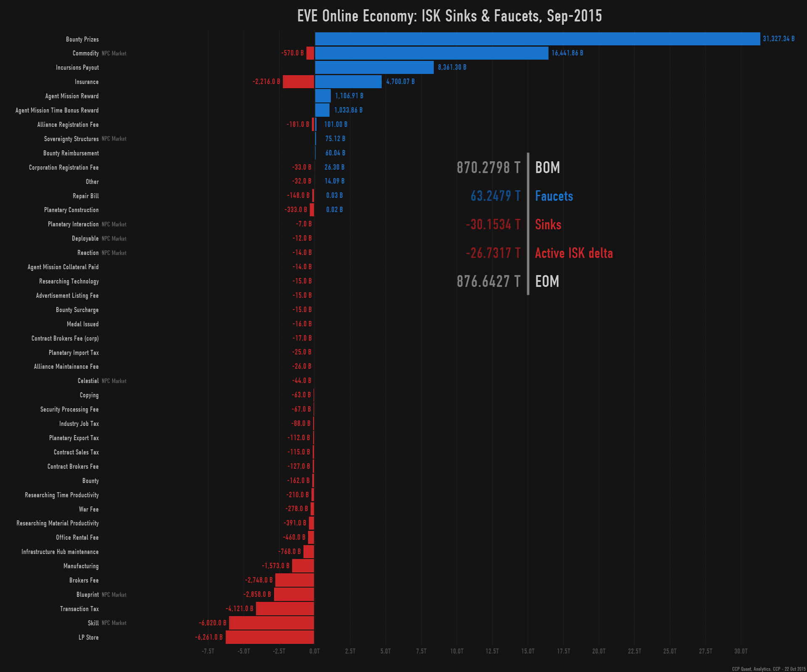Select the 'Industry Job Tax' label
The width and height of the screenshot is (807, 672).
[79, 424]
